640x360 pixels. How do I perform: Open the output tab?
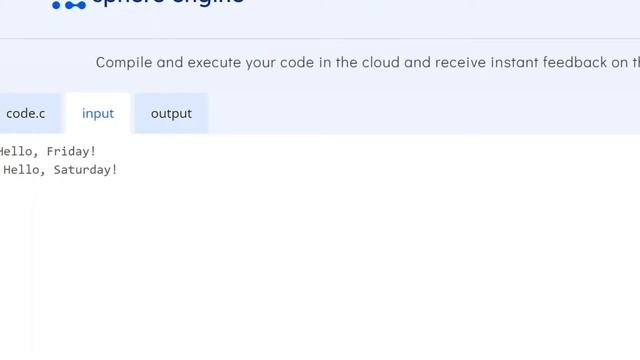coord(171,113)
